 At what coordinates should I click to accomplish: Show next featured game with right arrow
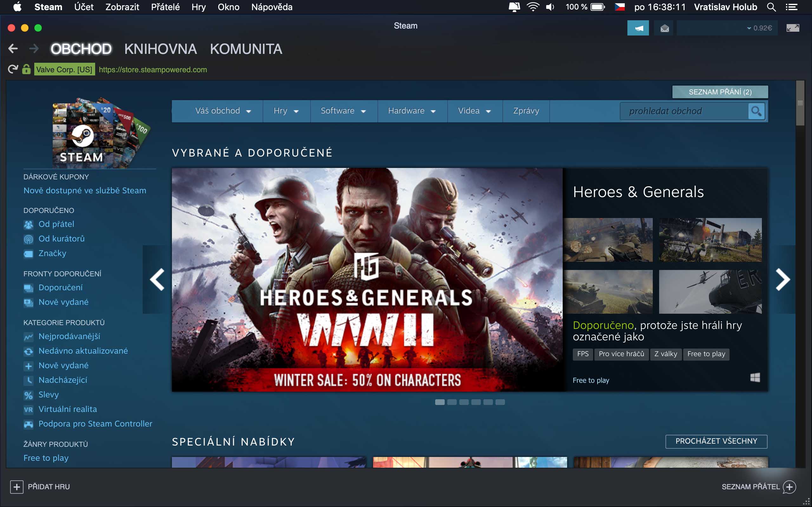783,279
